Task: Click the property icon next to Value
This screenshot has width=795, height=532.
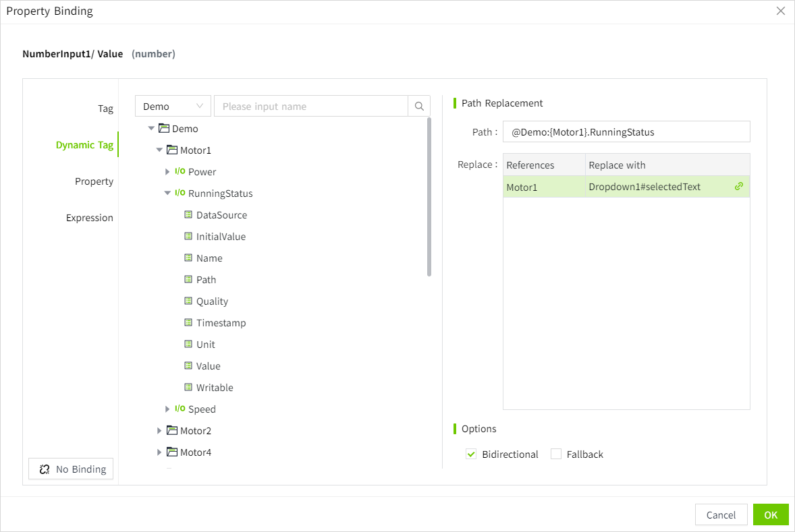Action: click(189, 366)
